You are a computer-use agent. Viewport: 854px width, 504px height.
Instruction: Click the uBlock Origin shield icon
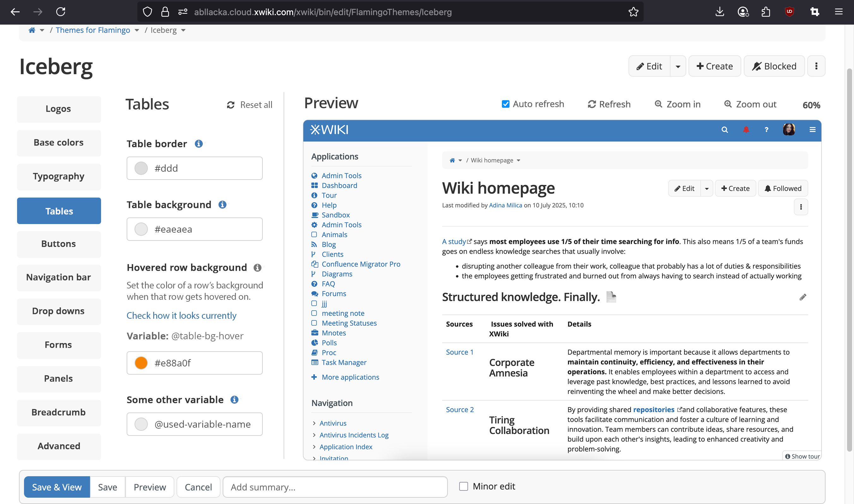tap(790, 12)
